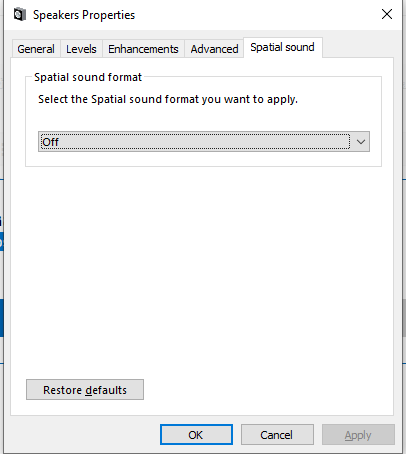Click the background window scrollbar at the right edge

(404, 317)
